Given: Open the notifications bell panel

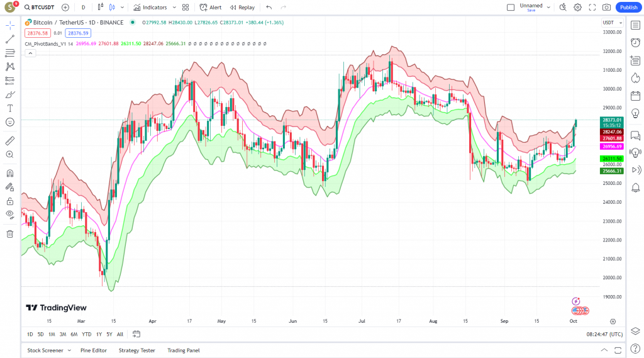Looking at the screenshot, I should click(x=635, y=188).
